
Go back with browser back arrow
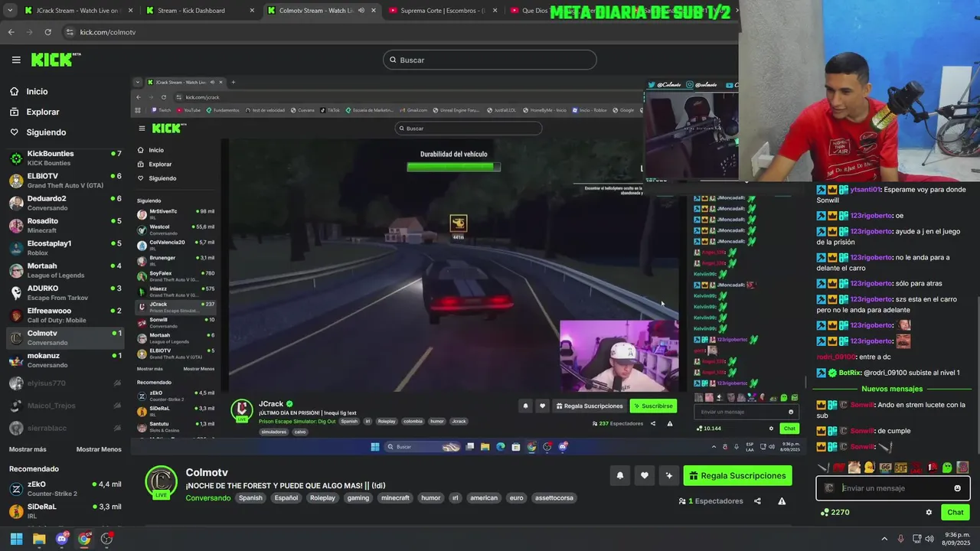point(11,32)
